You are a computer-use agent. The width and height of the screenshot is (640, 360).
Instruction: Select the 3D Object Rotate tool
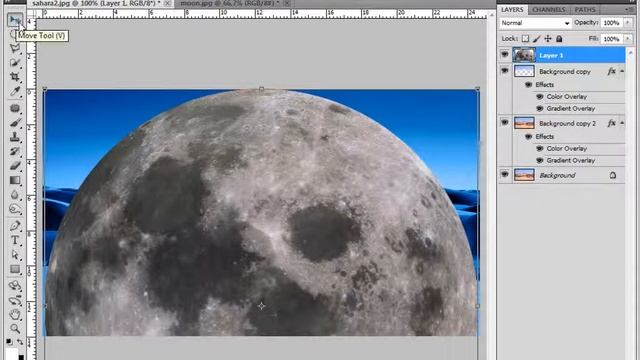tap(15, 286)
